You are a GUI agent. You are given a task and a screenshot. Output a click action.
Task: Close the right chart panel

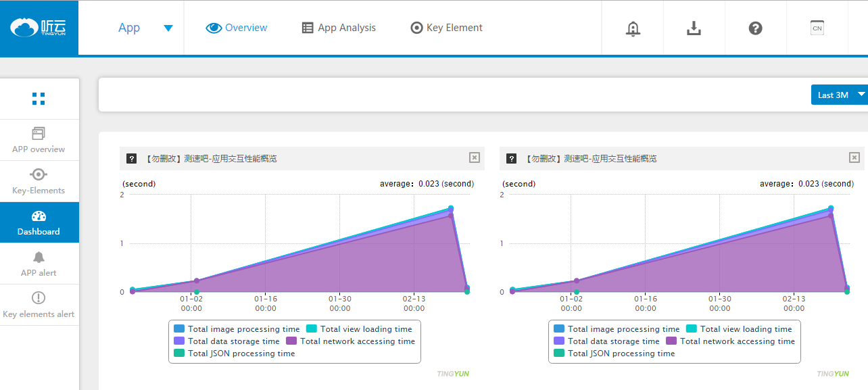point(854,157)
